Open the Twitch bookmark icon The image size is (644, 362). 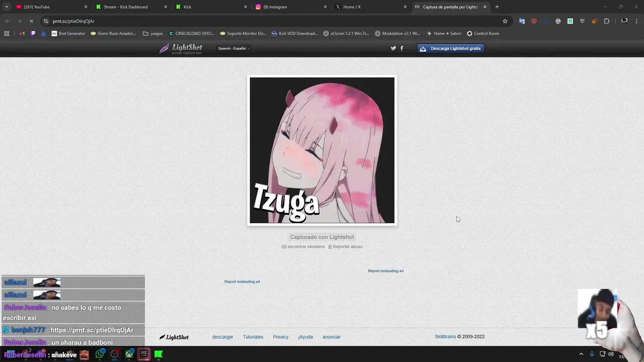(x=33, y=34)
